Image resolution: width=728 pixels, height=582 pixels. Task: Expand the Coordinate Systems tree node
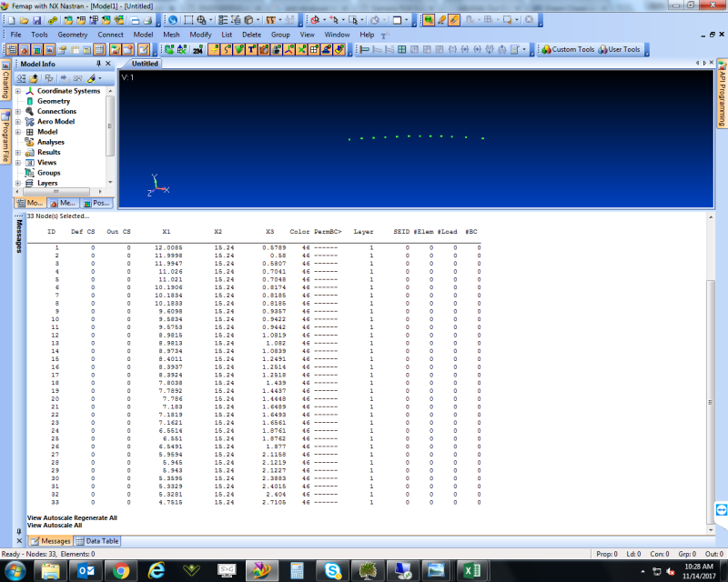tap(18, 91)
